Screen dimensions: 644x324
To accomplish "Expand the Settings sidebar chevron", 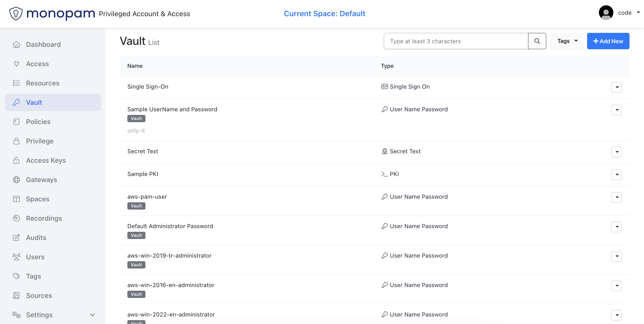I will tap(93, 315).
